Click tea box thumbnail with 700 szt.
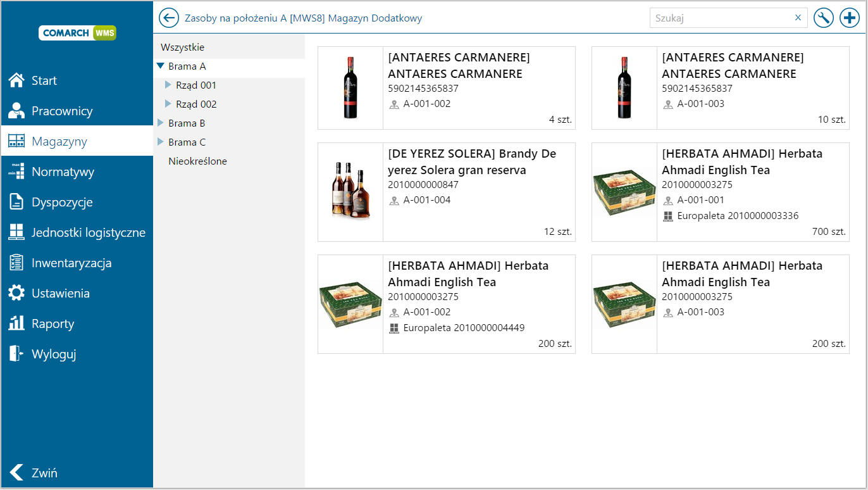Screen dimensions: 868x490 624,192
